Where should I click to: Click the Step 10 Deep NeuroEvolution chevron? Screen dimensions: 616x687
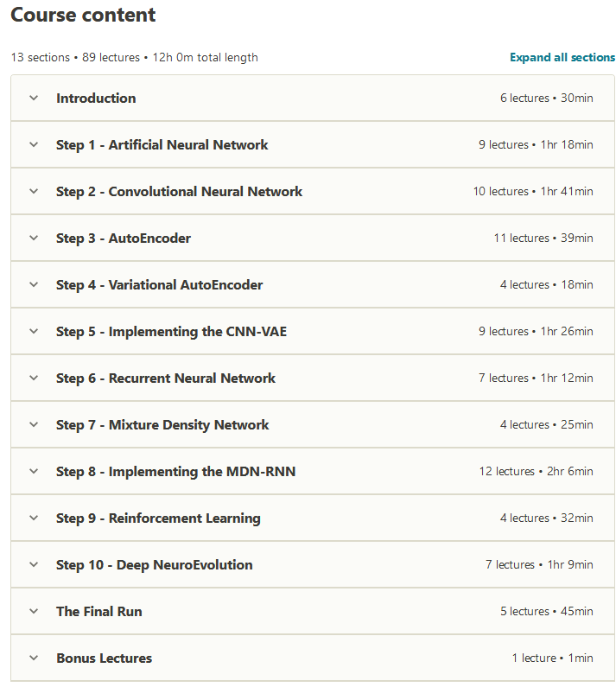tap(34, 565)
